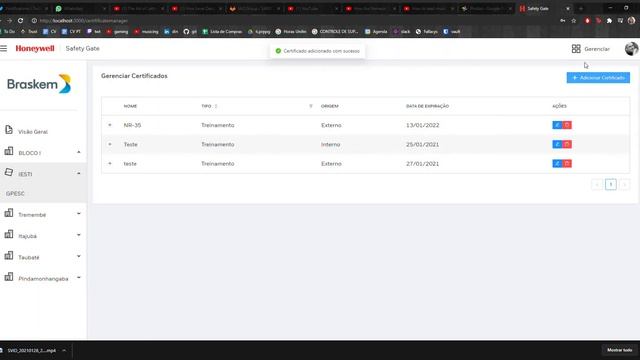Delete the NR-35 certificate
Screen dimensions: 640x360
pyautogui.click(x=567, y=125)
